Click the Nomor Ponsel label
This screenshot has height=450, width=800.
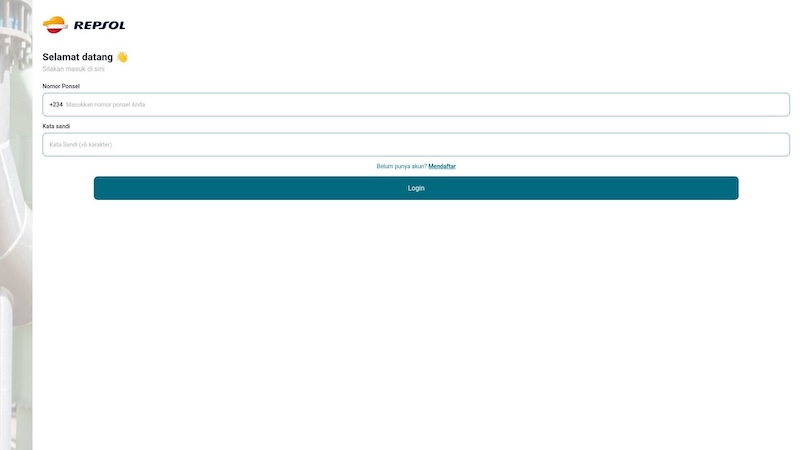(61, 86)
